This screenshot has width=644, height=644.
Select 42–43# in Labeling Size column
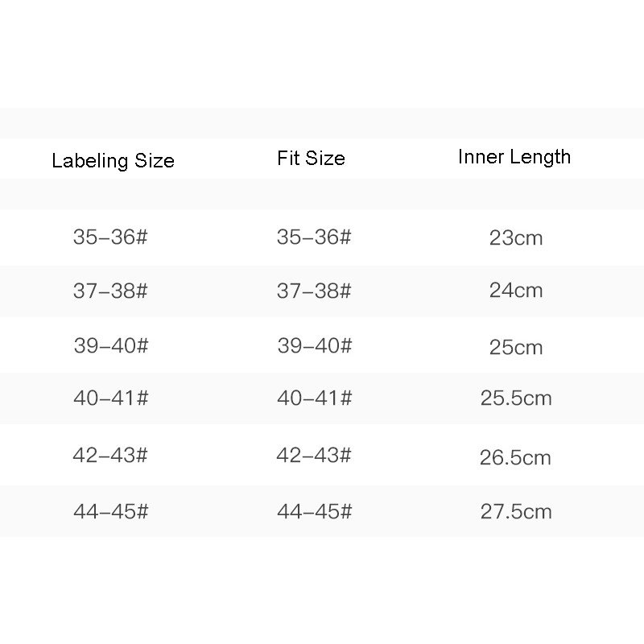point(110,455)
